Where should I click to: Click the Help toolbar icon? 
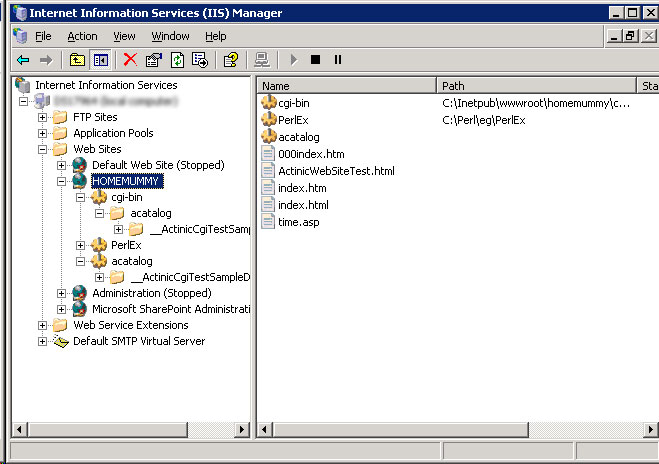pos(230,60)
